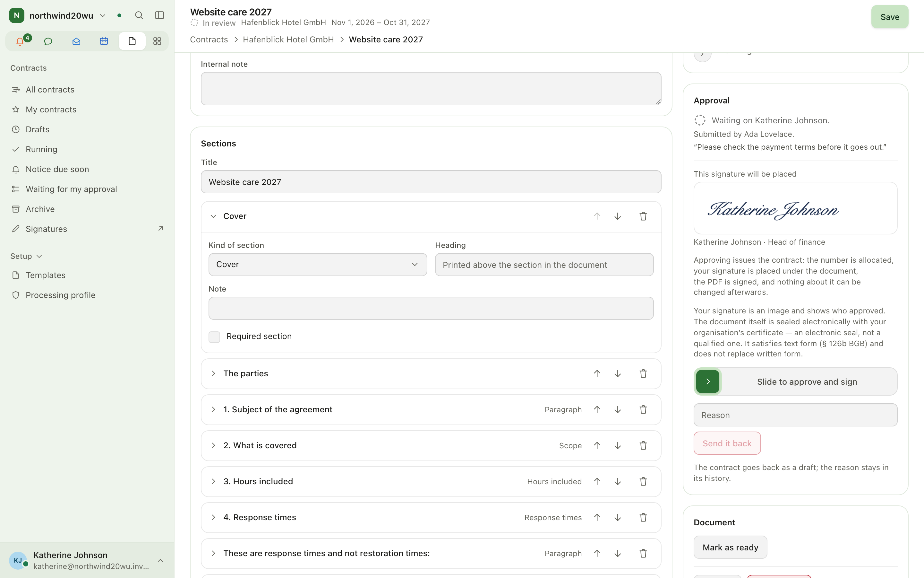Open the mail inbox icon
The width and height of the screenshot is (924, 578).
coord(76,41)
